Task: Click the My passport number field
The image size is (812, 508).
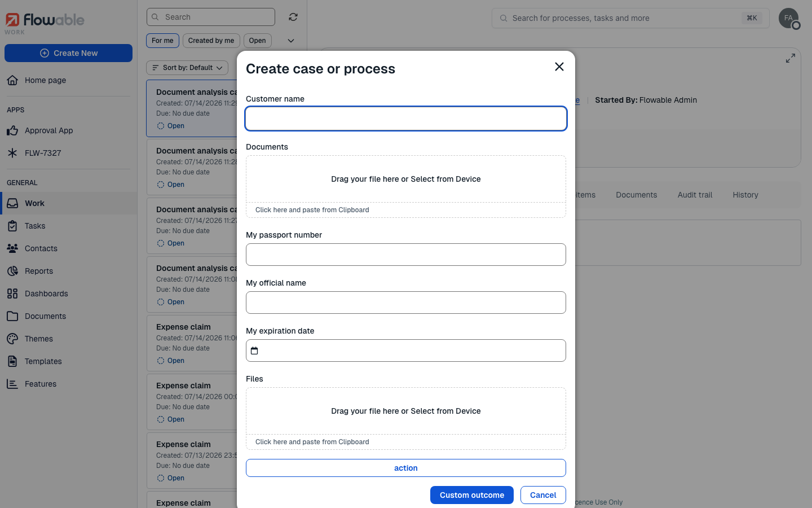Action: tap(406, 255)
